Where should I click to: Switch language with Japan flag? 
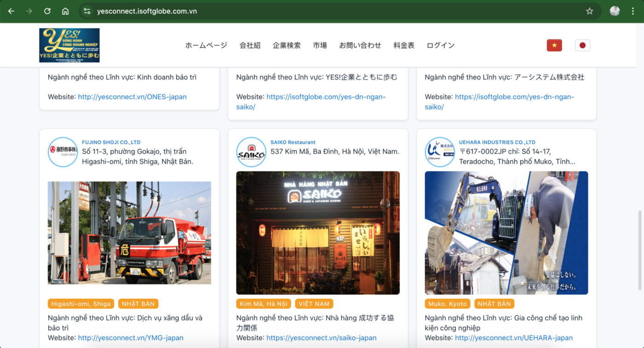click(582, 45)
